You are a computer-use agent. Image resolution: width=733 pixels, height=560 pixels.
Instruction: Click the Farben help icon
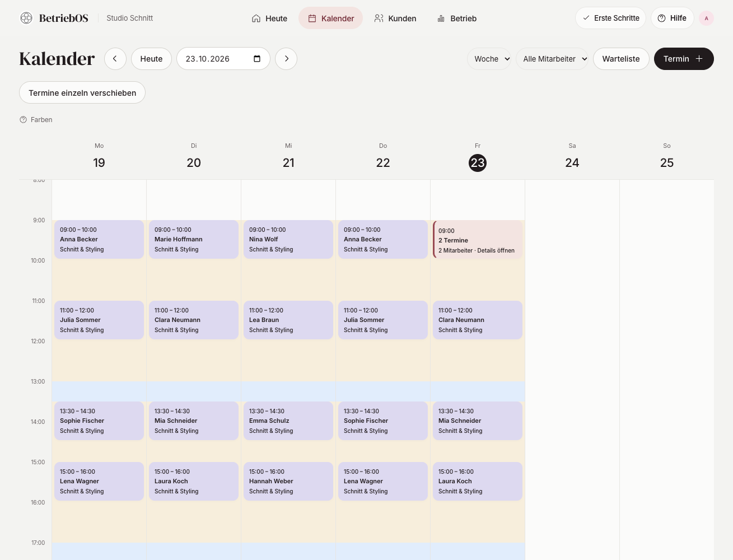point(23,120)
